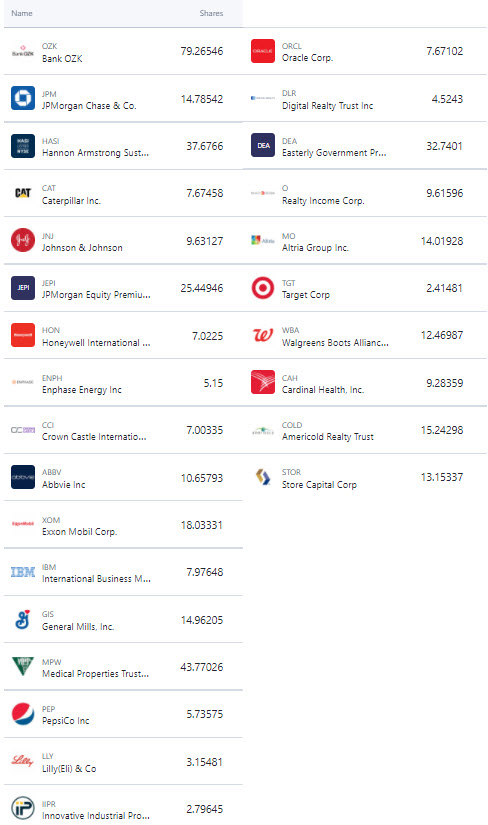
Task: Click the IBM striped logo
Action: pyautogui.click(x=23, y=572)
